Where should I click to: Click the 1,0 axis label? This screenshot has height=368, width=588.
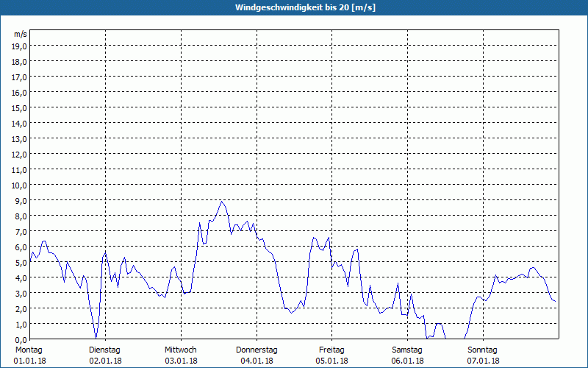point(21,325)
